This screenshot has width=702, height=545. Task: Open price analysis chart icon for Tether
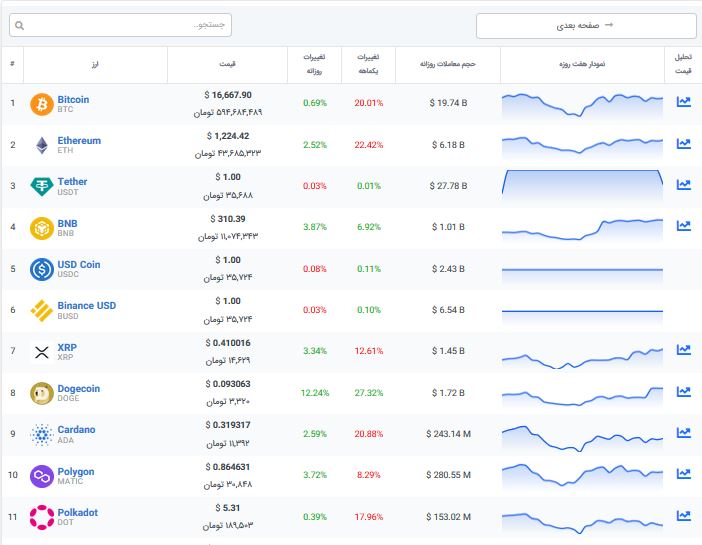click(683, 185)
